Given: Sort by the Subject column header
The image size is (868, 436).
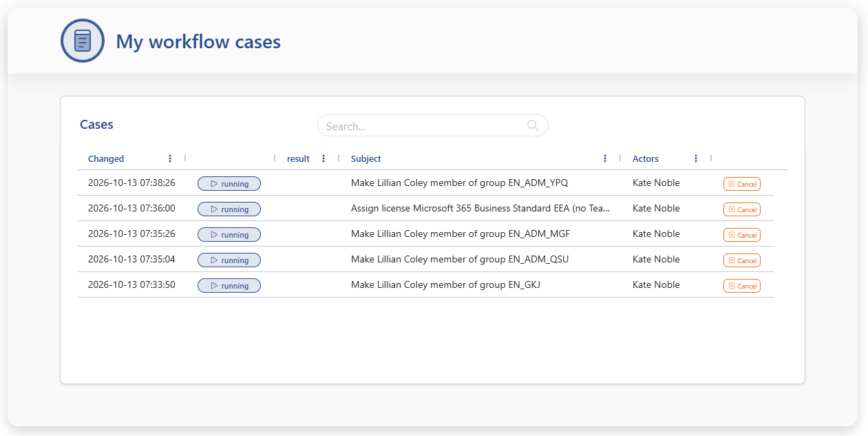Looking at the screenshot, I should pyautogui.click(x=366, y=158).
